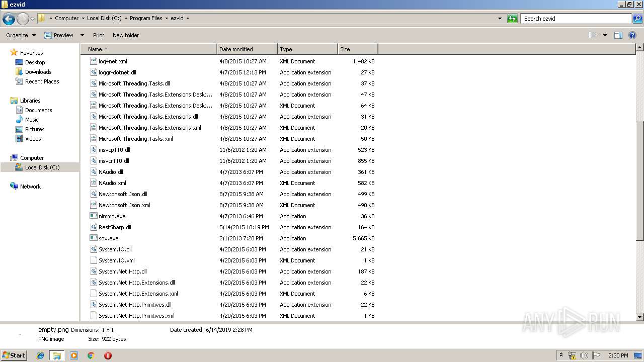Screen dimensions: 644x362
Task: Open the Videos library
Action: point(33,139)
